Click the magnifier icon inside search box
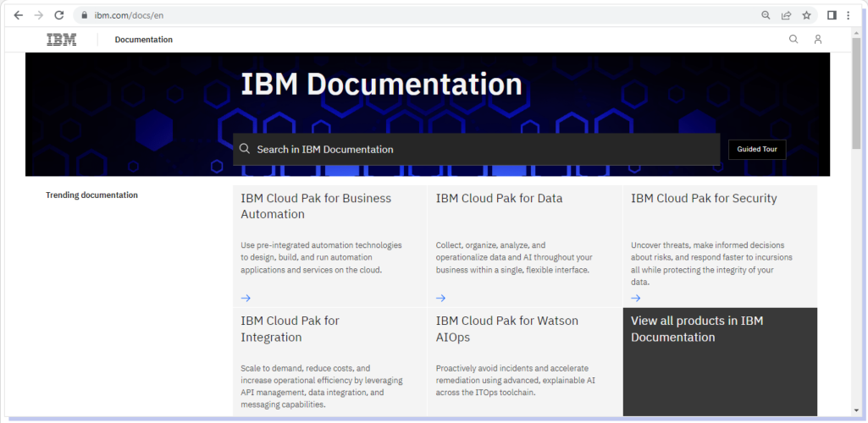Image resolution: width=868 pixels, height=423 pixels. click(244, 149)
